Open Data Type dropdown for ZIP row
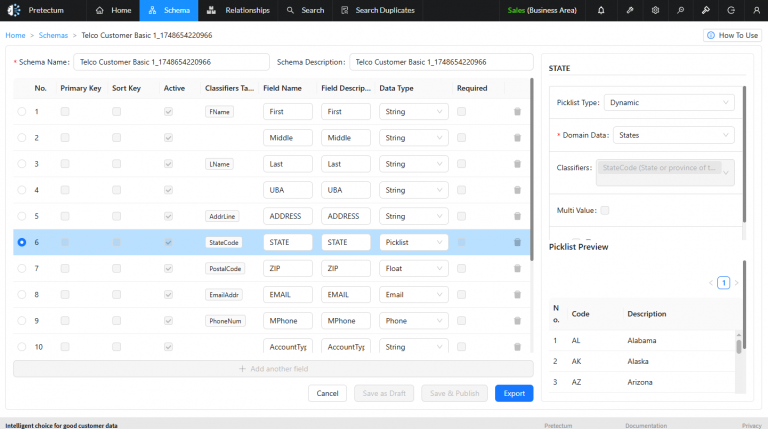Image resolution: width=768 pixels, height=429 pixels. tap(413, 268)
